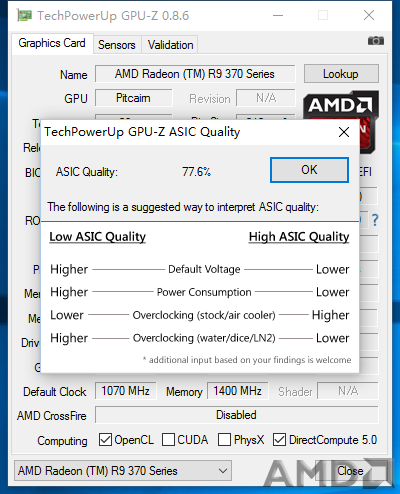The width and height of the screenshot is (400, 494).
Task: Click the Default Voltage label
Action: pos(204,269)
